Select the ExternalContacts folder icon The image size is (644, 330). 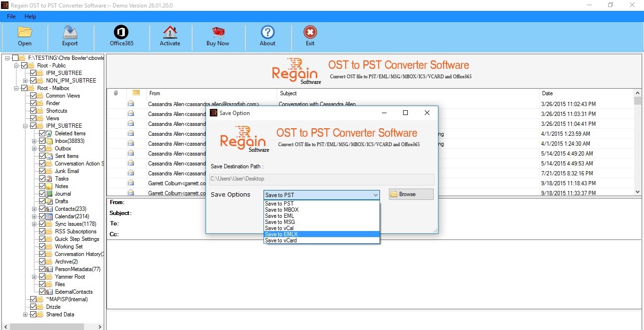click(x=49, y=292)
